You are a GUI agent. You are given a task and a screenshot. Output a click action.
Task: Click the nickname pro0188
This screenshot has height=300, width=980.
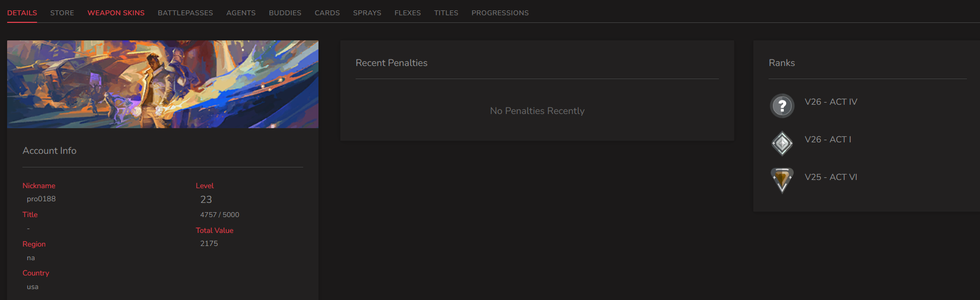(41, 199)
